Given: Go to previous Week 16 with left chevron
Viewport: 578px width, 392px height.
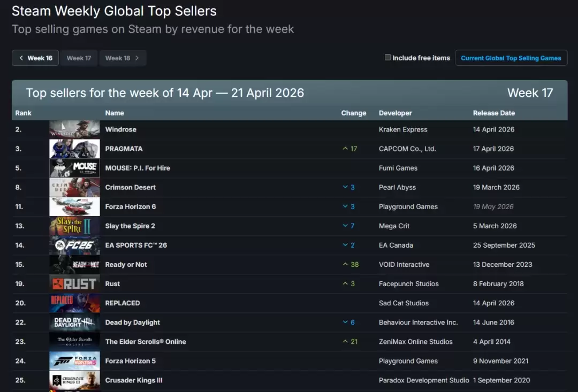Looking at the screenshot, I should 35,58.
